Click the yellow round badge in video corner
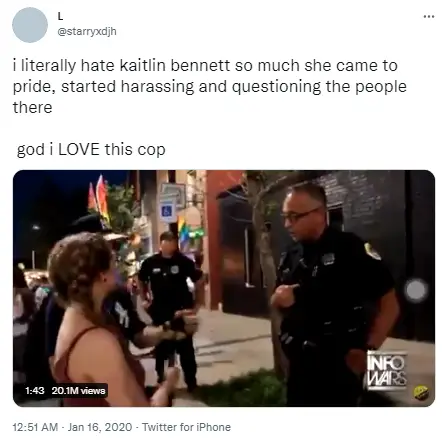Screen dimensions: 442x445 pyautogui.click(x=421, y=393)
